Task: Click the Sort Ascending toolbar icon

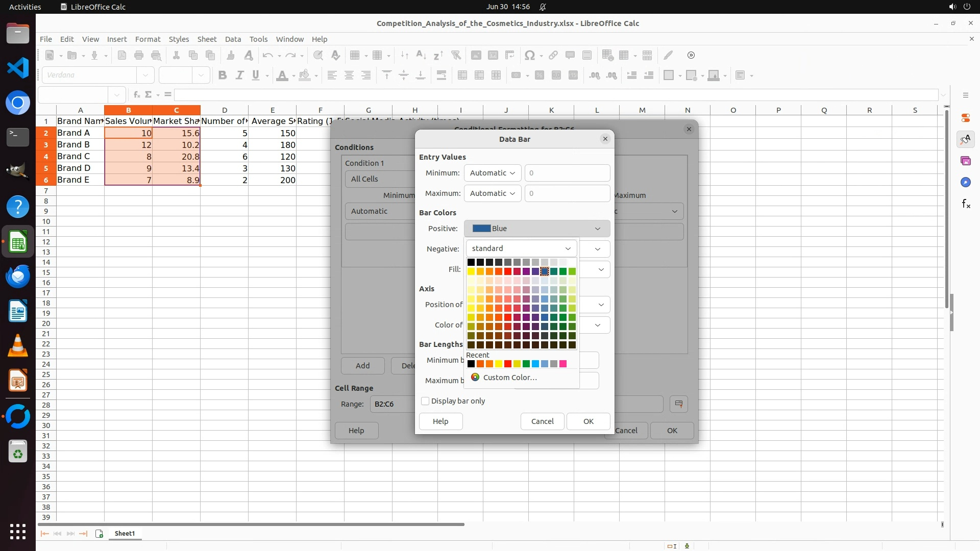Action: (x=421, y=55)
